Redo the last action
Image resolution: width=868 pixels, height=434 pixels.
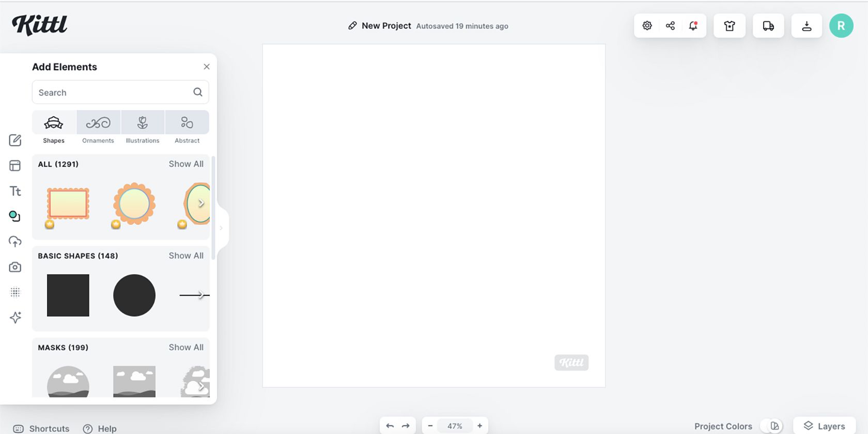coord(406,426)
